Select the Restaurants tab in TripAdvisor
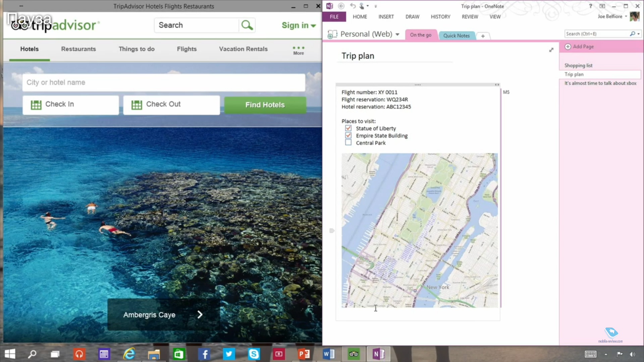644x362 pixels. pyautogui.click(x=78, y=49)
